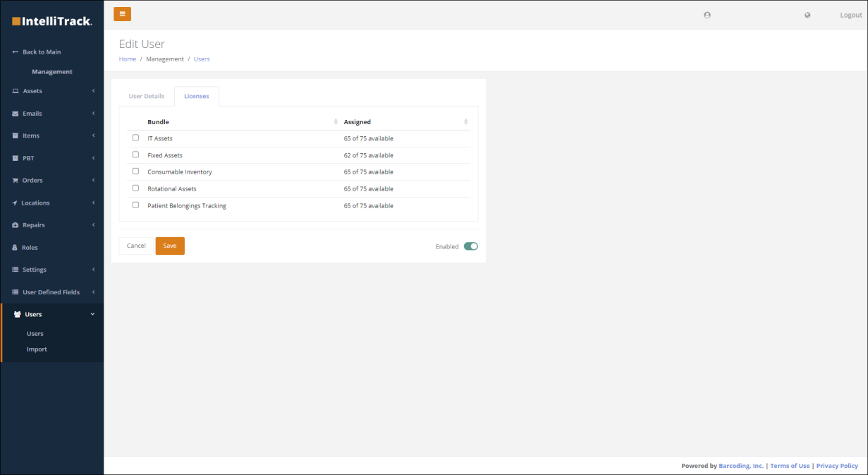Expand the Settings menu chevron

(x=93, y=270)
